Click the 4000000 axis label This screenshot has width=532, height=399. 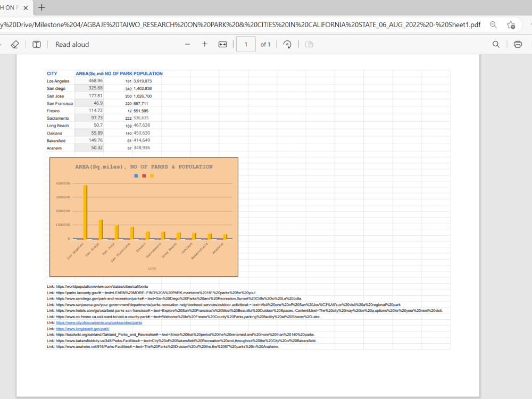(x=63, y=183)
